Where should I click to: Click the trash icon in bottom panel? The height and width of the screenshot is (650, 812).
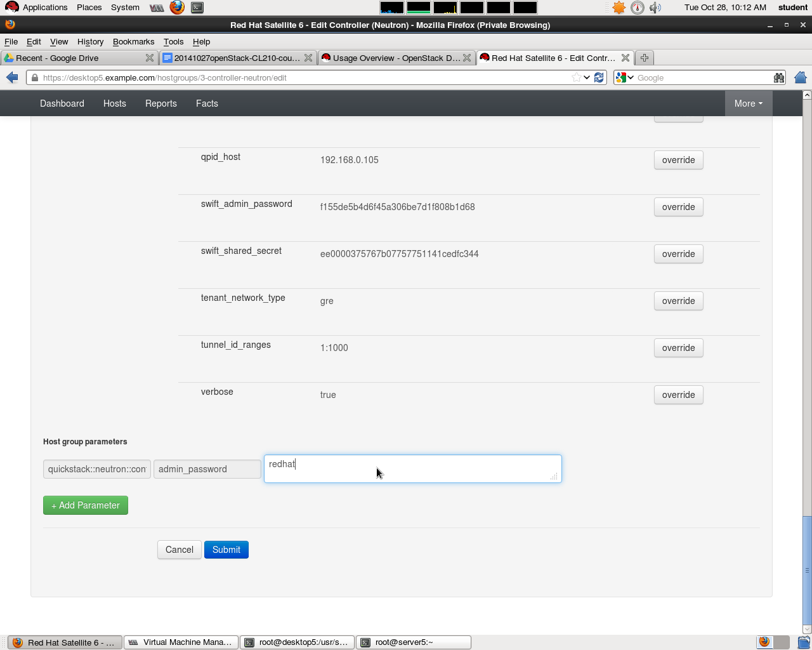(804, 642)
